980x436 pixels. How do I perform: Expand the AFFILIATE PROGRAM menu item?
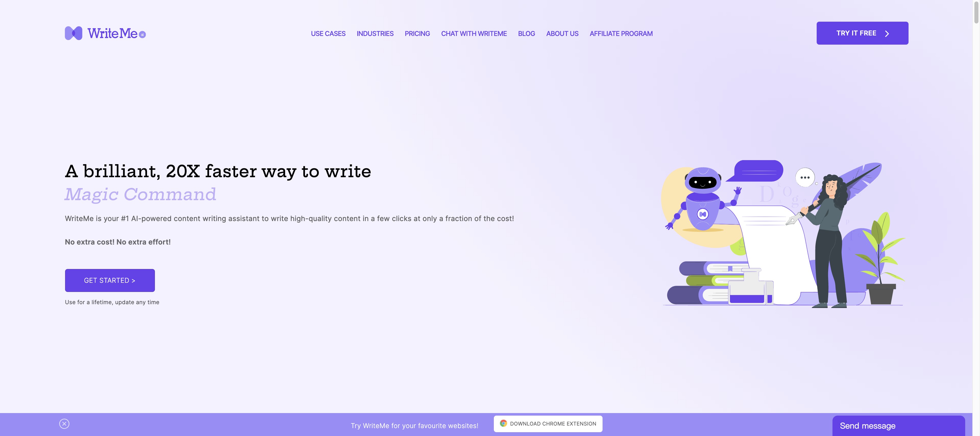(621, 32)
